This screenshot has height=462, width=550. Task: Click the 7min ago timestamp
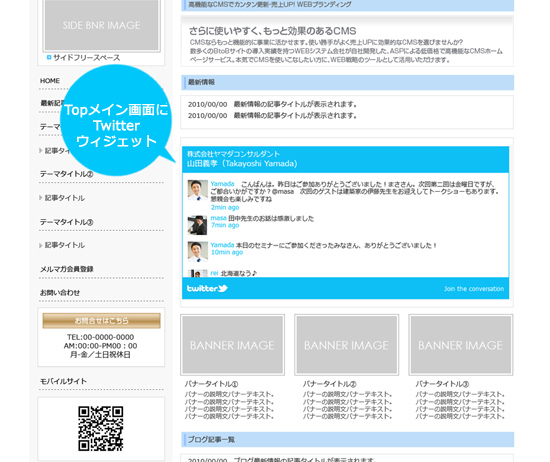pos(225,225)
